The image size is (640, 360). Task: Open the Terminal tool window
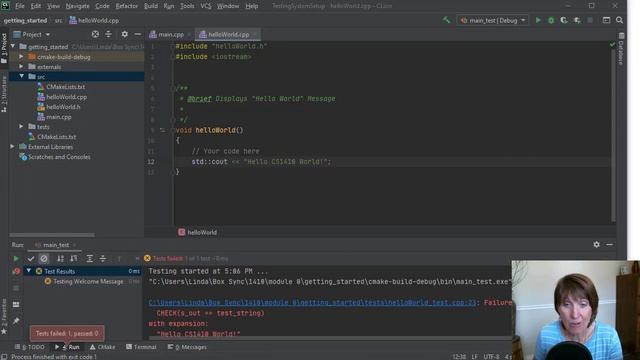[141, 347]
